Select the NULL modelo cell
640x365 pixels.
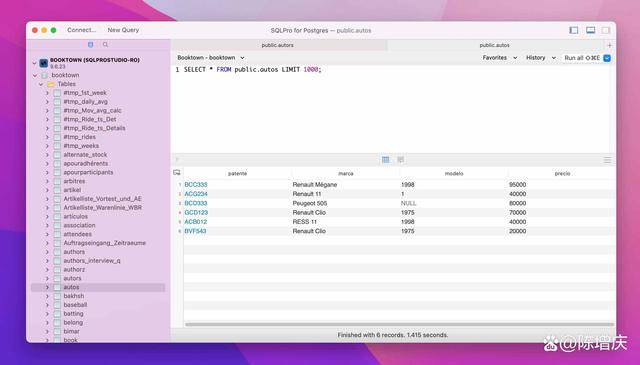(409, 203)
